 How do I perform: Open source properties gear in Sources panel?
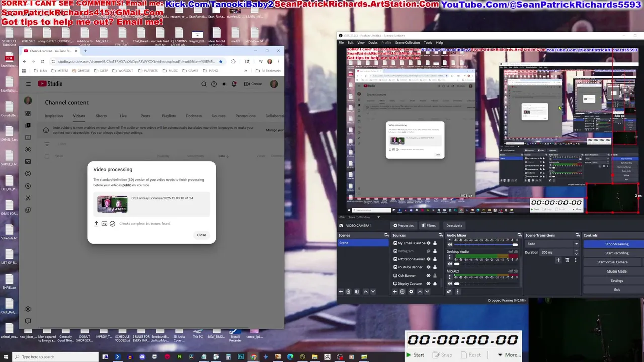point(411,292)
